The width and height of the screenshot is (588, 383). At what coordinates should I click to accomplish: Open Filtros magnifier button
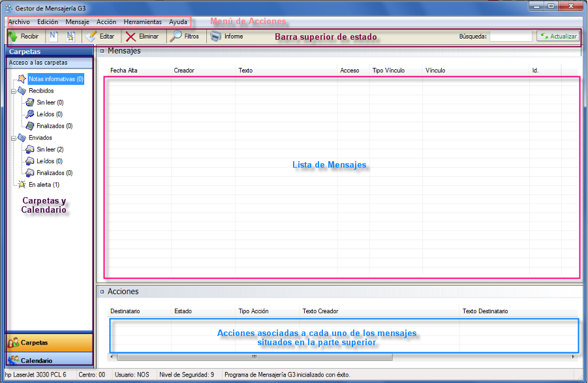click(x=185, y=37)
